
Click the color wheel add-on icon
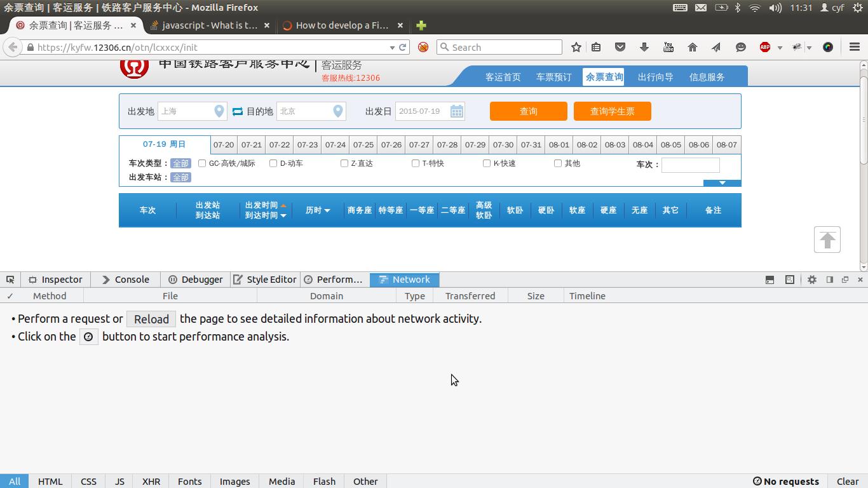tap(828, 47)
